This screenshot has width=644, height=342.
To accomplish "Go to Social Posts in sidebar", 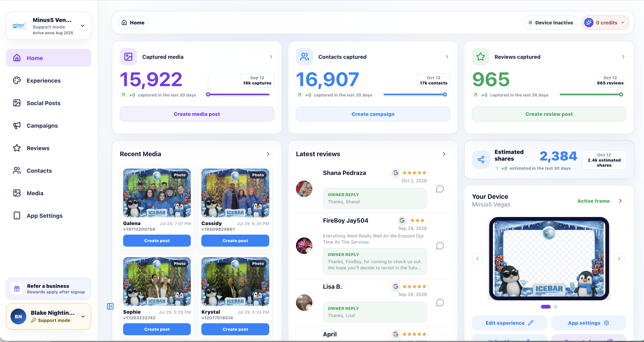I will (x=48, y=103).
